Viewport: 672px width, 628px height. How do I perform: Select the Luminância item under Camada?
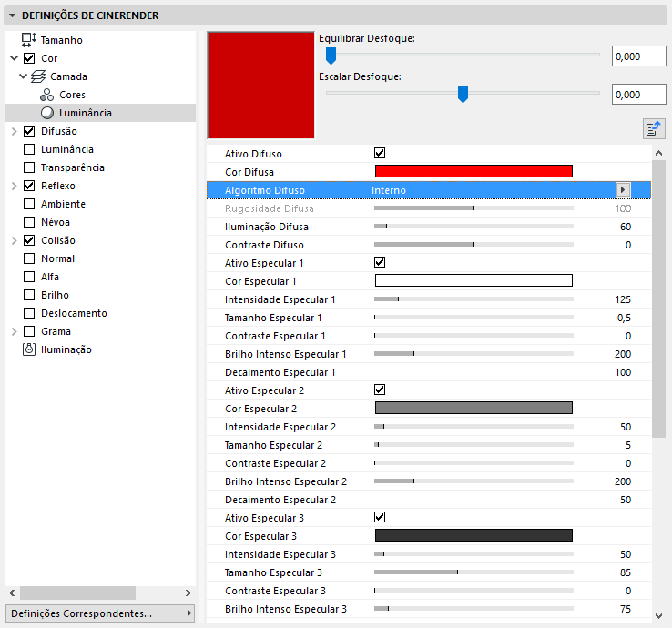(x=86, y=113)
